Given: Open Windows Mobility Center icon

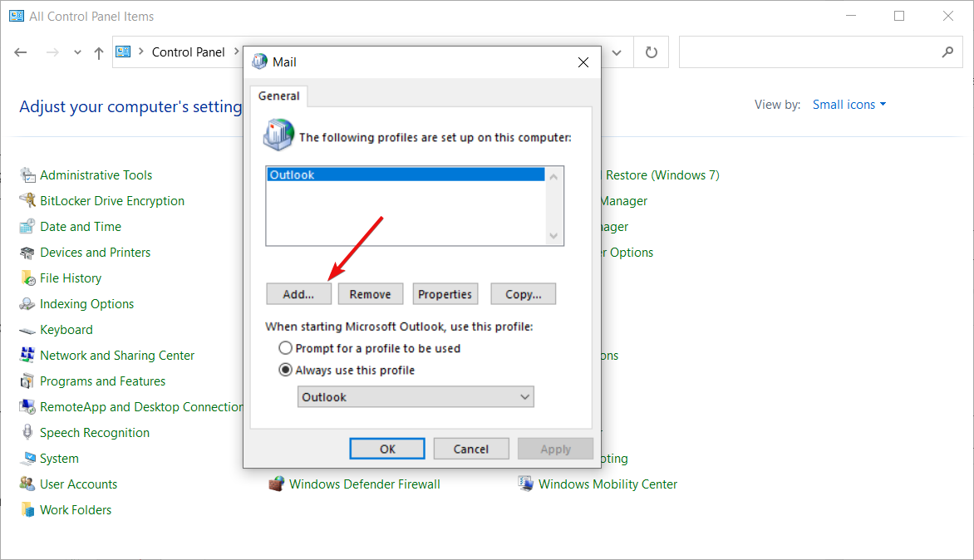Looking at the screenshot, I should 525,484.
